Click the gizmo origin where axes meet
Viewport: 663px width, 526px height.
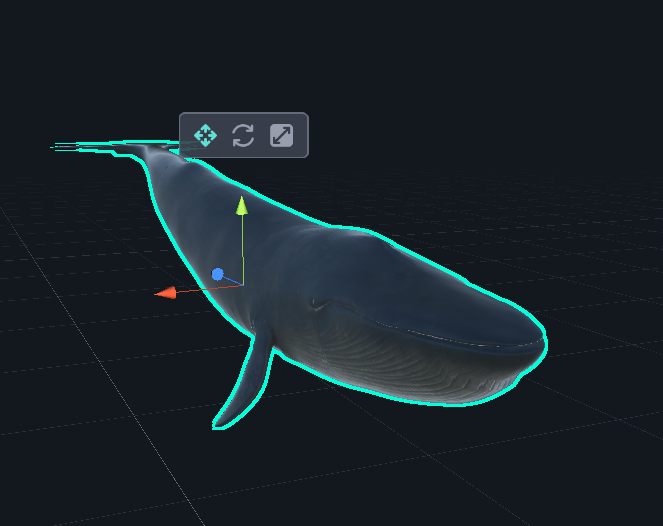pos(241,284)
